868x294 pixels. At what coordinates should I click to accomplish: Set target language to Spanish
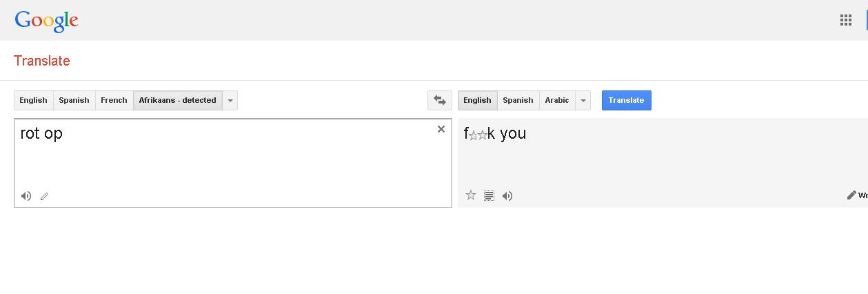coord(518,100)
